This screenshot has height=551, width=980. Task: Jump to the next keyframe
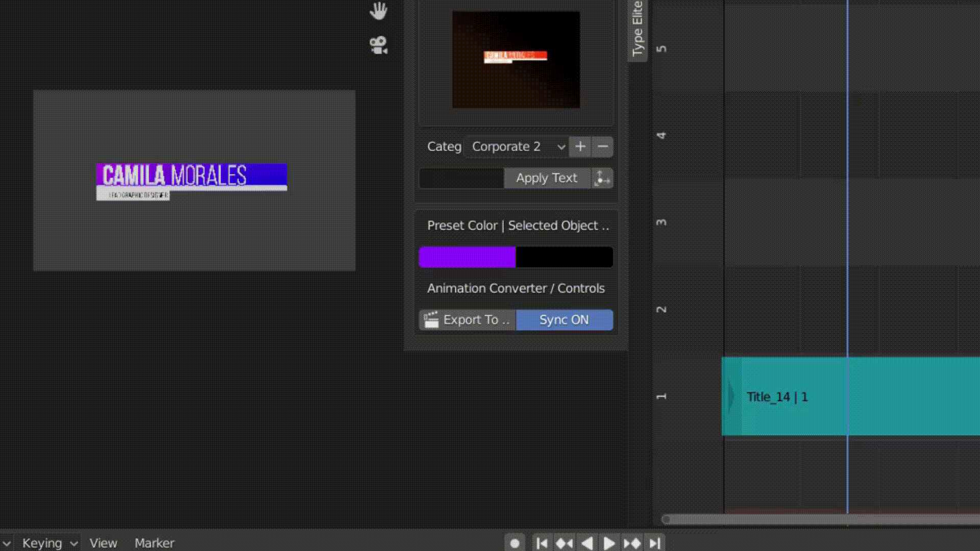pos(632,543)
